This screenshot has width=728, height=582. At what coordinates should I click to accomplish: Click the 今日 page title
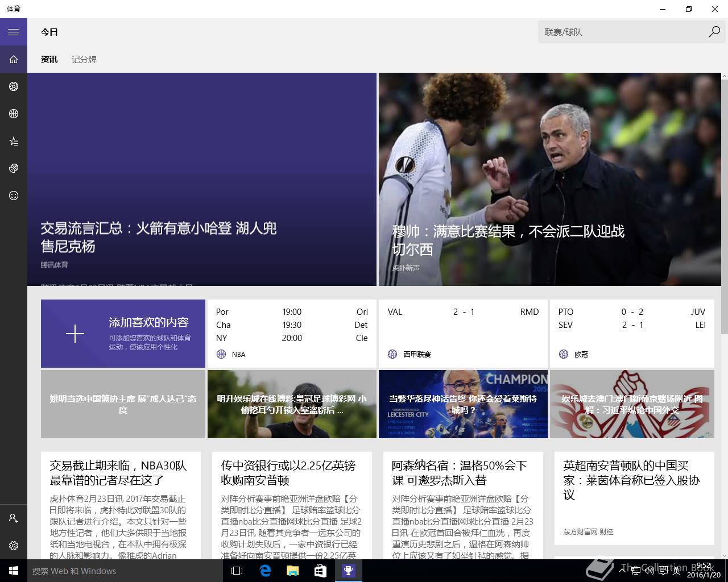tap(49, 32)
